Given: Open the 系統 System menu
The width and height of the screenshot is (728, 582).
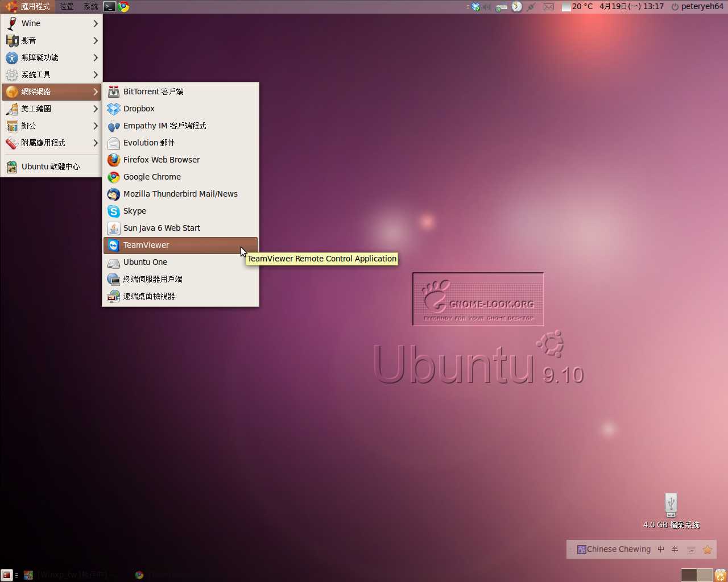Looking at the screenshot, I should tap(90, 7).
